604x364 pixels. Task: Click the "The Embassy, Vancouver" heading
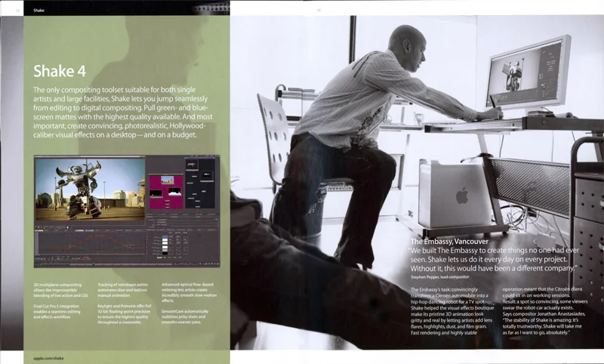(449, 242)
